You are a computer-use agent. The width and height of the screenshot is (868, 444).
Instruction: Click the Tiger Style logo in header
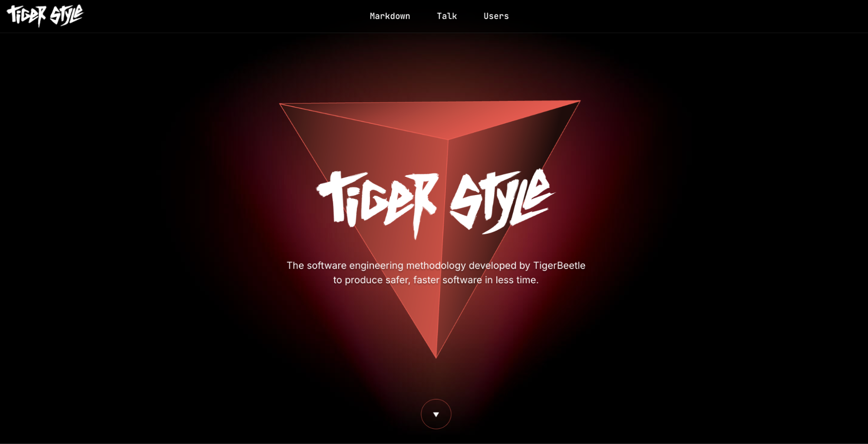(45, 16)
